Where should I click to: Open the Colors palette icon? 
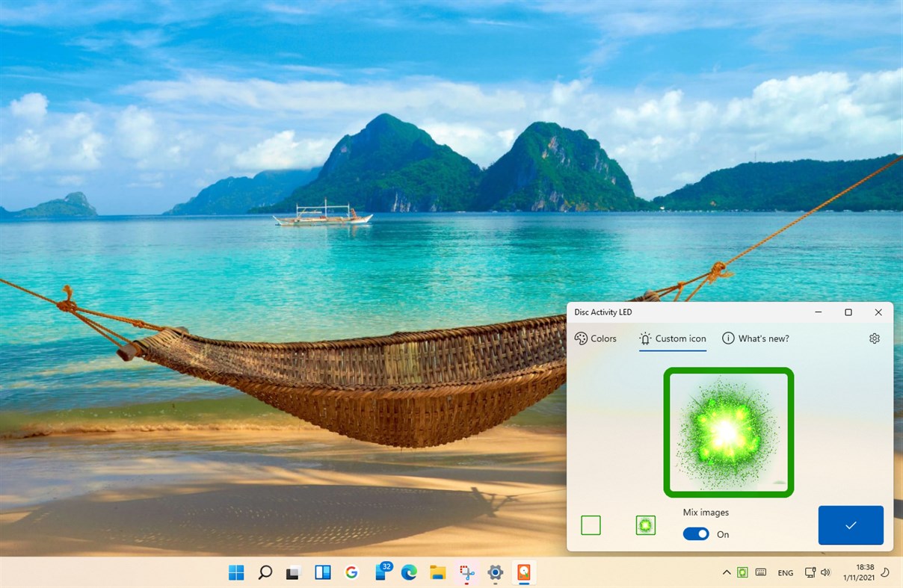click(579, 338)
